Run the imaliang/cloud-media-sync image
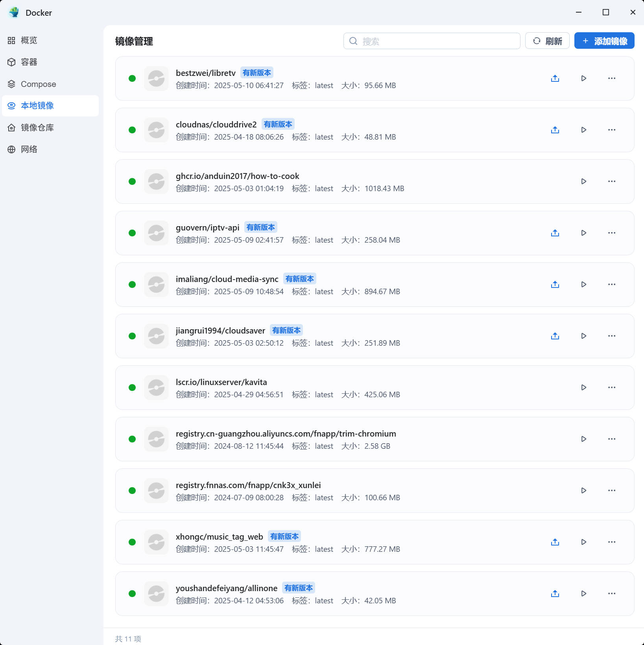The width and height of the screenshot is (644, 645). [x=584, y=284]
